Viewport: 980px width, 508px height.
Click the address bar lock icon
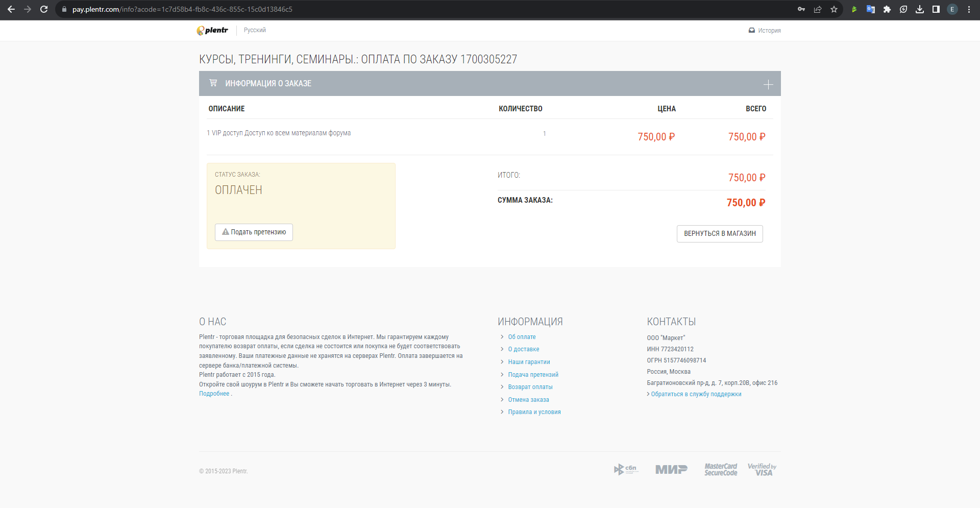64,9
